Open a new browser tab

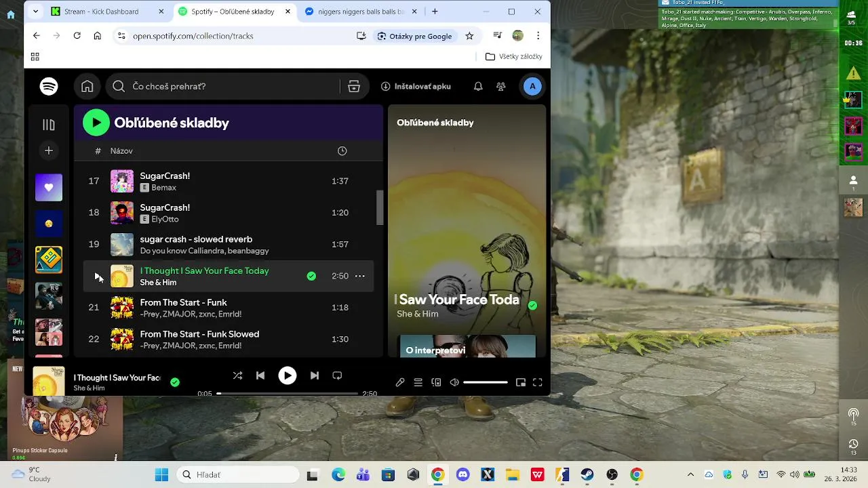[x=435, y=12]
